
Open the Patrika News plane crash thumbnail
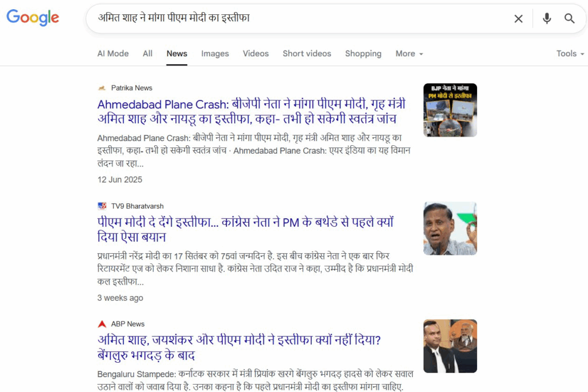point(450,110)
